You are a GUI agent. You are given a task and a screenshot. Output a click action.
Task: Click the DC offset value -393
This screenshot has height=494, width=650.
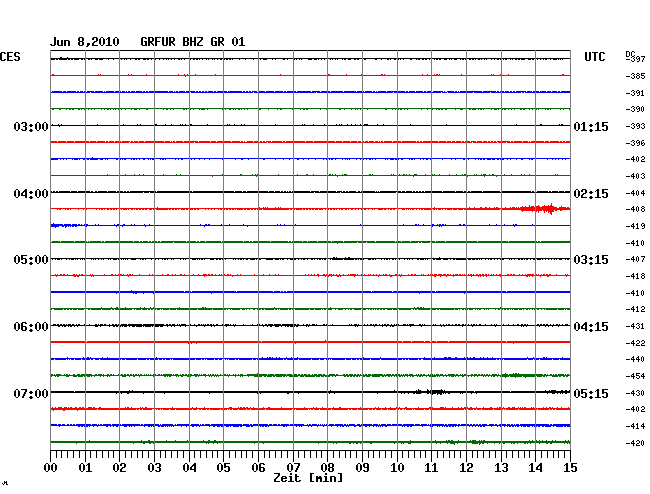pyautogui.click(x=635, y=126)
